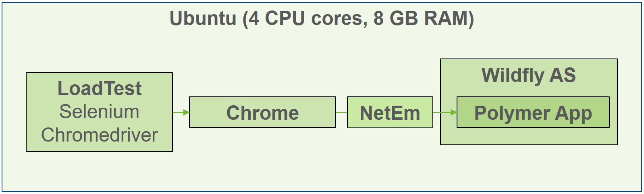Click the Polymer App box

(533, 112)
